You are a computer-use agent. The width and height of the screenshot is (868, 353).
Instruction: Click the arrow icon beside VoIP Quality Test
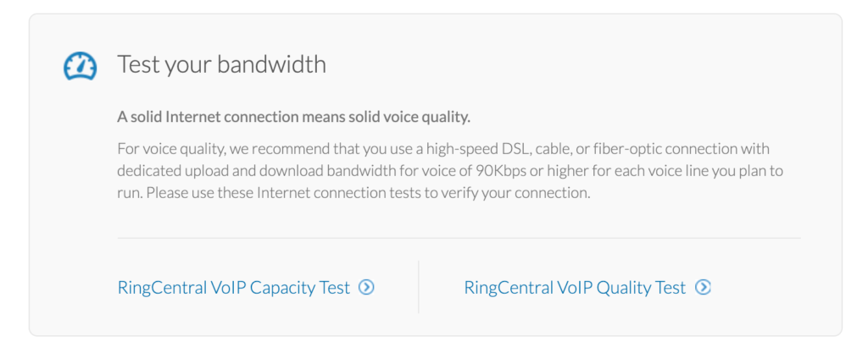tap(703, 287)
